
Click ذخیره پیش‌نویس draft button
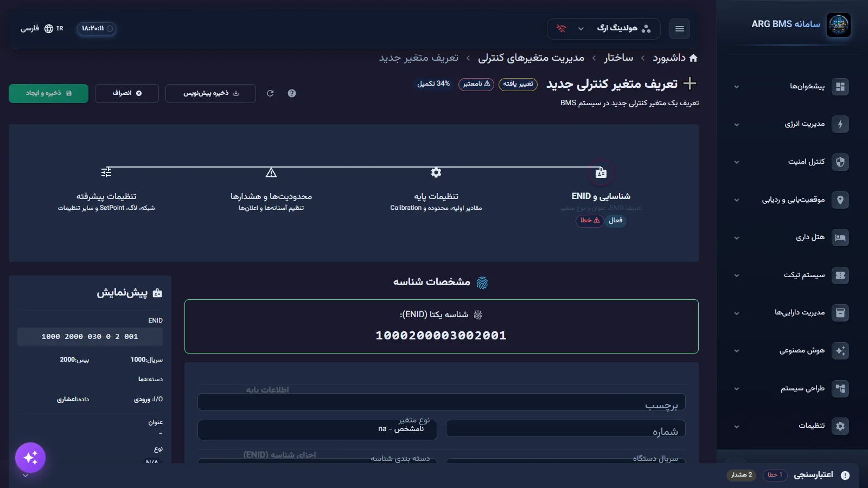pos(210,93)
